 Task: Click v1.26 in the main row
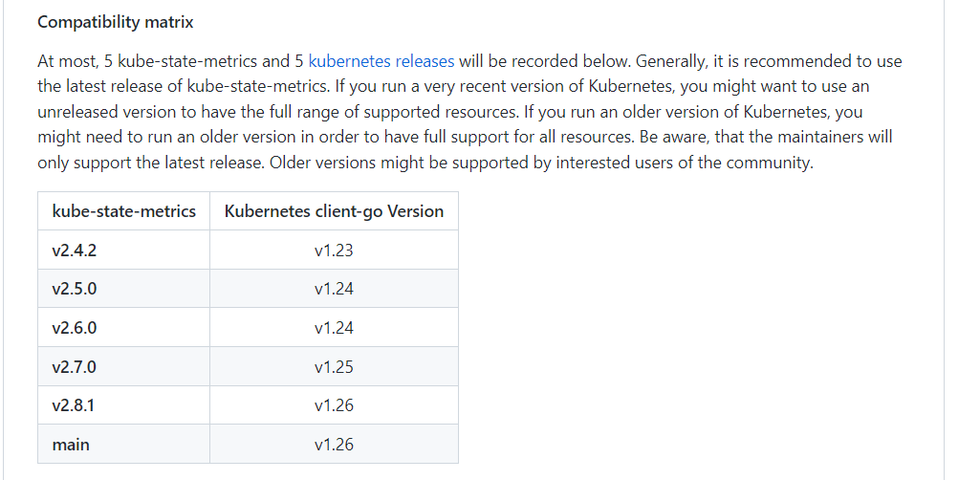tap(334, 445)
